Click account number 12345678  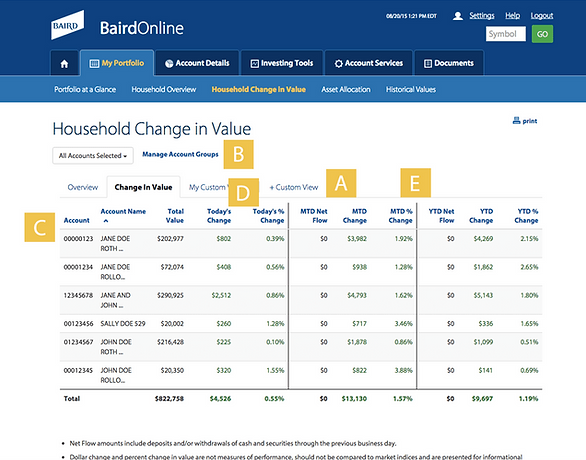click(78, 295)
